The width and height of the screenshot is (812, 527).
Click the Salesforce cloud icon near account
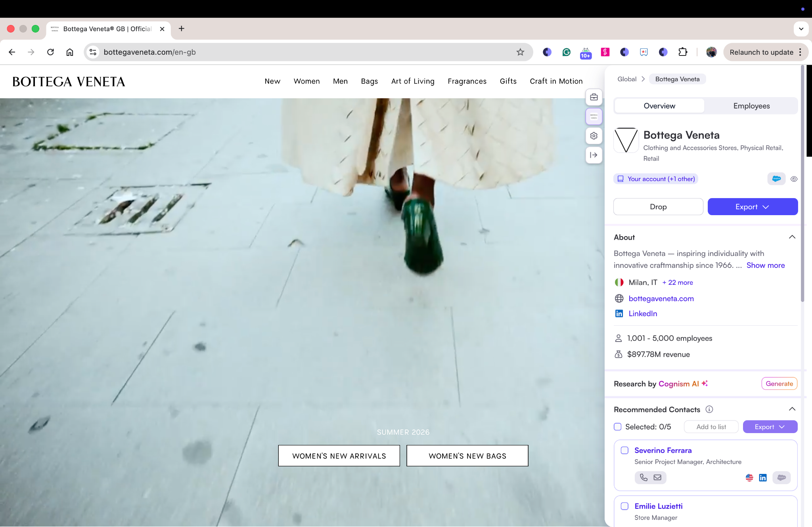776,179
